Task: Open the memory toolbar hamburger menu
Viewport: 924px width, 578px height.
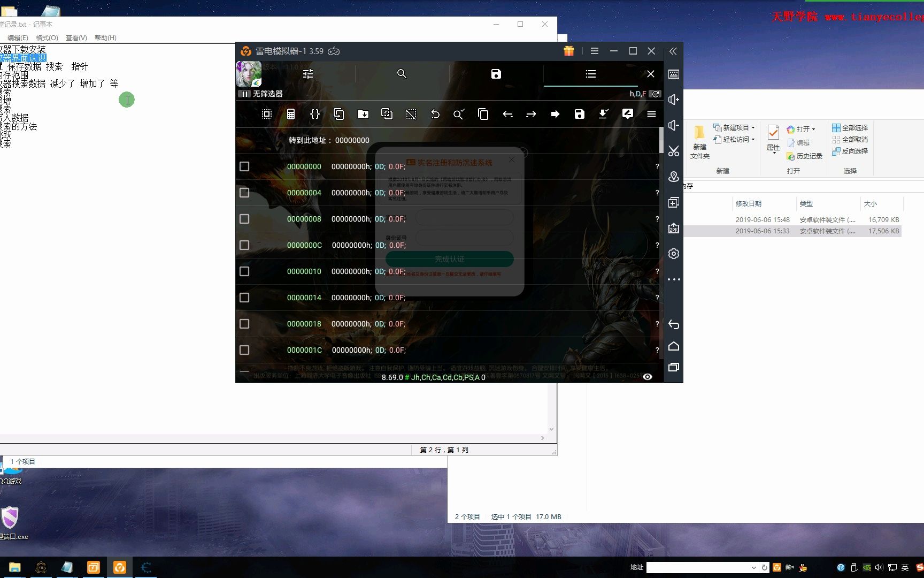Action: [651, 114]
